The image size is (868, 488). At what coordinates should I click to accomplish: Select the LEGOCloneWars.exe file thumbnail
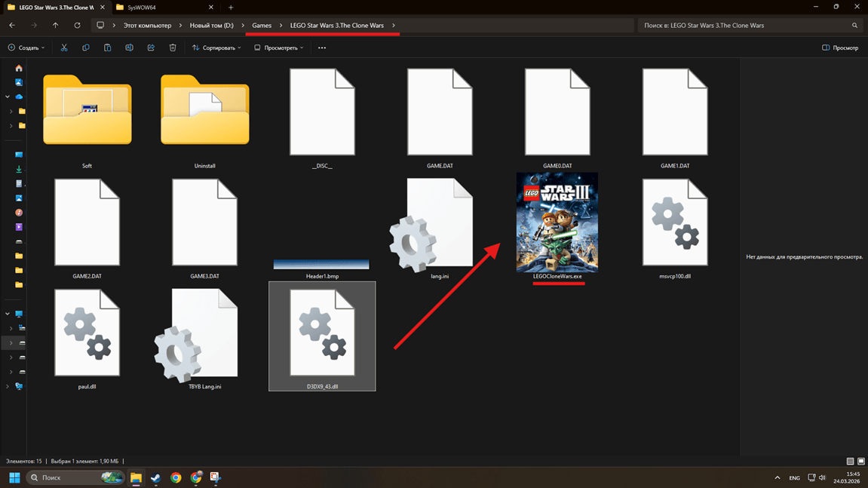pyautogui.click(x=557, y=223)
